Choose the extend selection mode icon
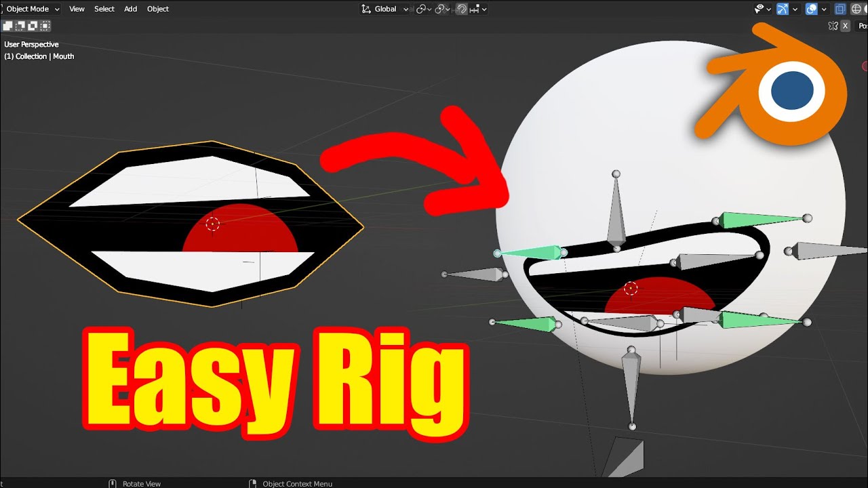Viewport: 868px width, 488px height. pos(20,26)
